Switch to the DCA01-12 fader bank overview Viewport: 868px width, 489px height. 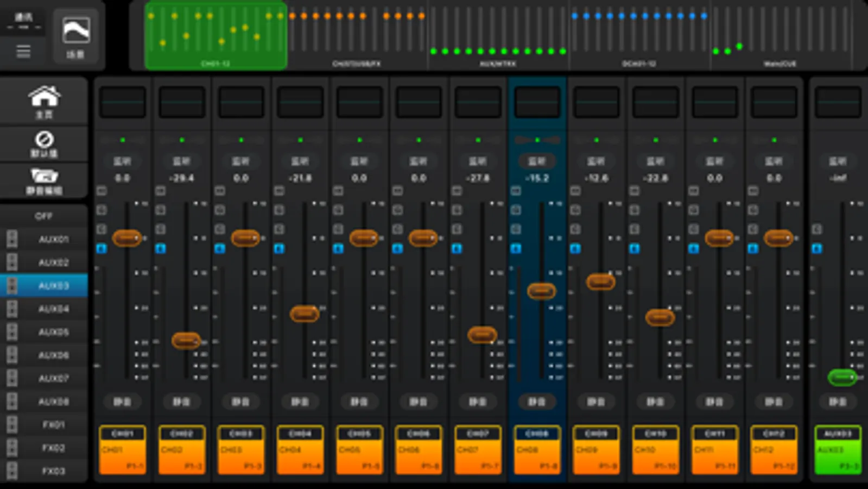(x=639, y=36)
